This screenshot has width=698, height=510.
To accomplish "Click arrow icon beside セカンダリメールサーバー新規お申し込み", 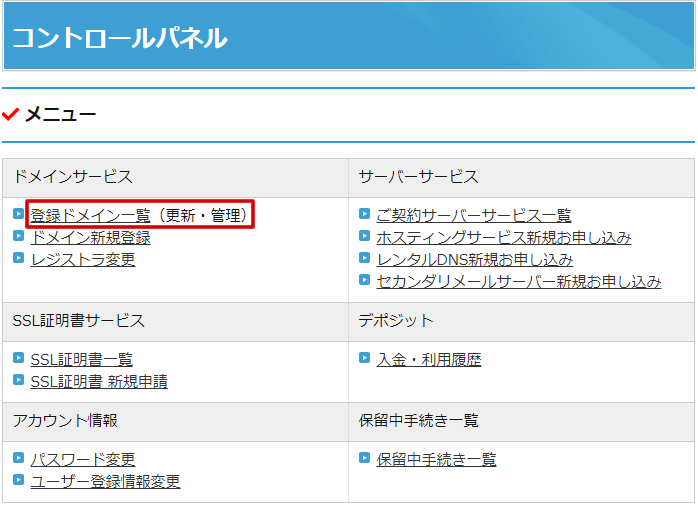I will click(x=364, y=279).
